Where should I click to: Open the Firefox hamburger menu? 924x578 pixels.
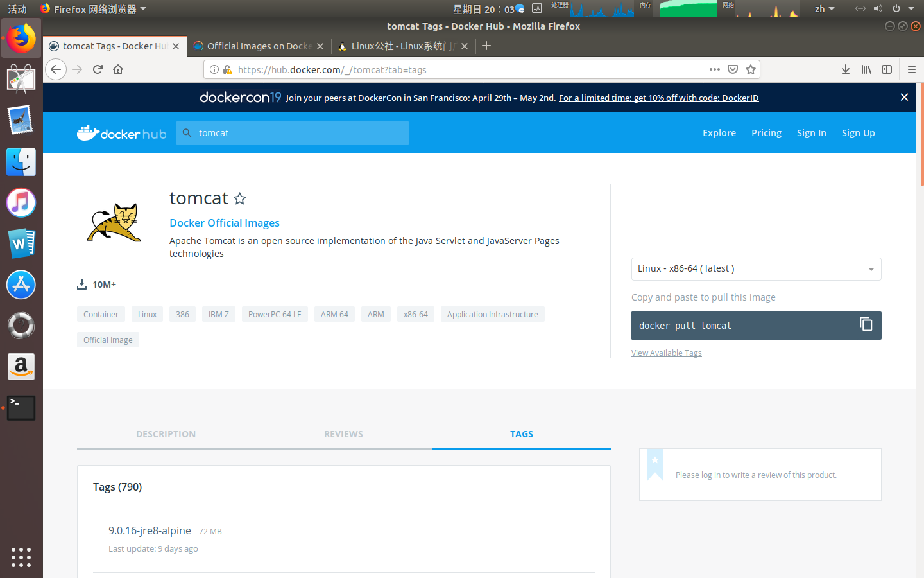pos(911,69)
